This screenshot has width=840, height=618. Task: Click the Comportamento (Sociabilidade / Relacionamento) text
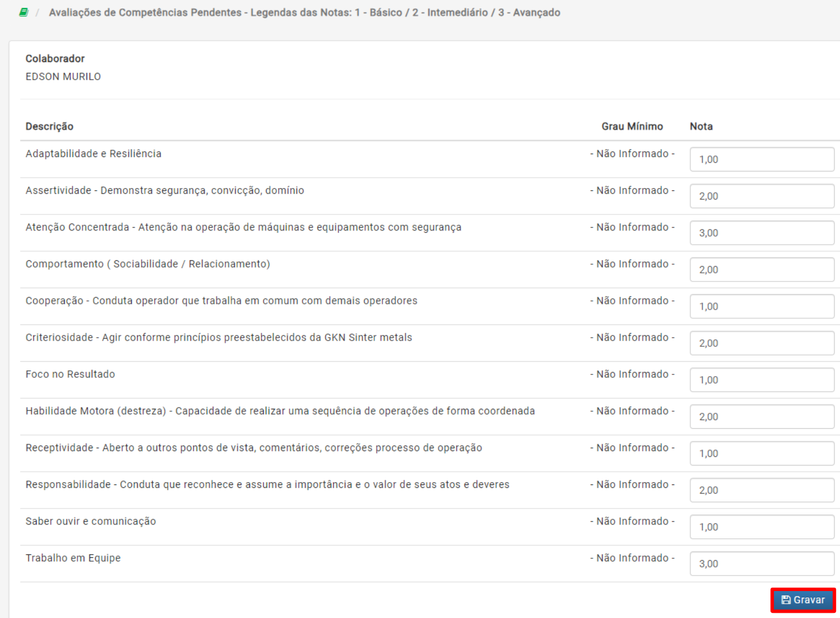pyautogui.click(x=147, y=264)
